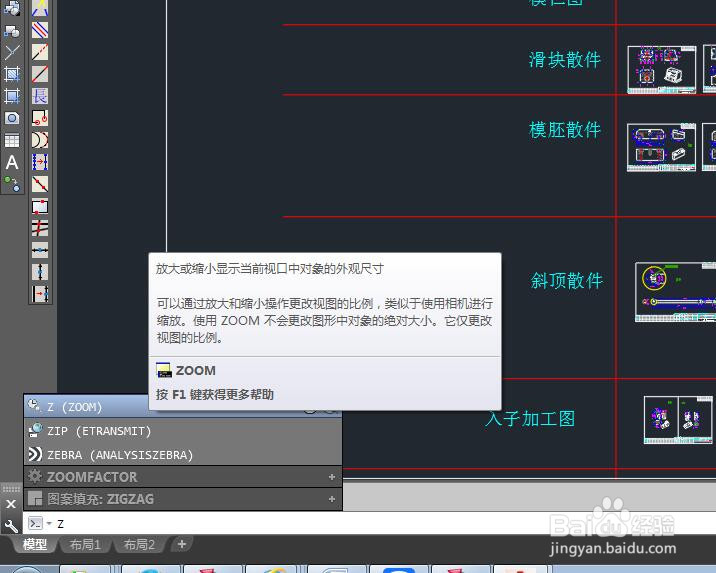
Task: Select the Table tool
Action: pos(12,140)
